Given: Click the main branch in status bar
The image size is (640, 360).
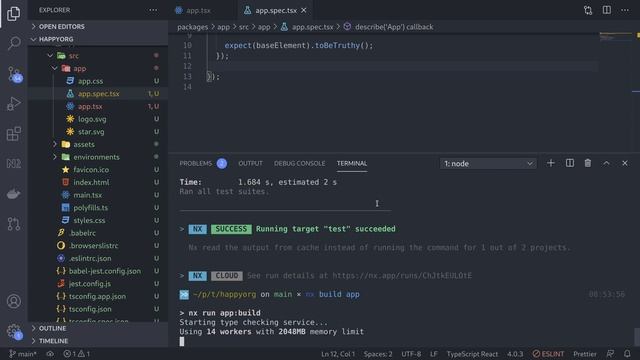Looking at the screenshot, I should pyautogui.click(x=23, y=354).
